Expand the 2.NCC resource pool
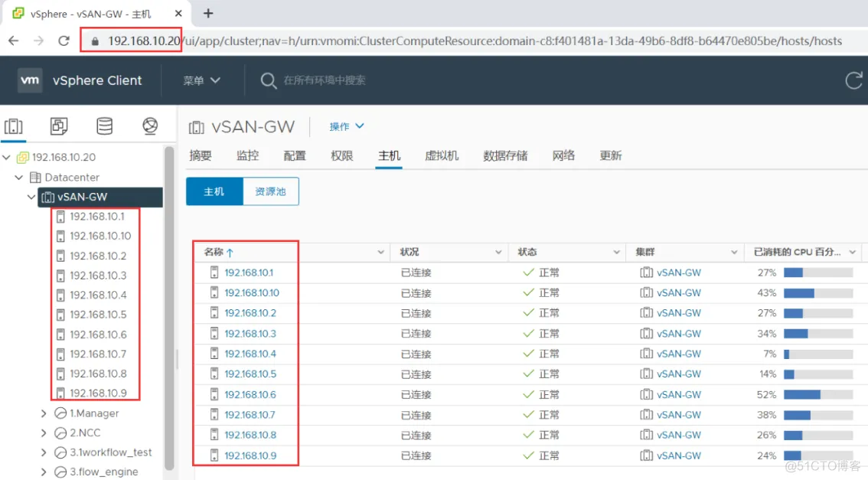Image resolution: width=868 pixels, height=480 pixels. click(44, 433)
